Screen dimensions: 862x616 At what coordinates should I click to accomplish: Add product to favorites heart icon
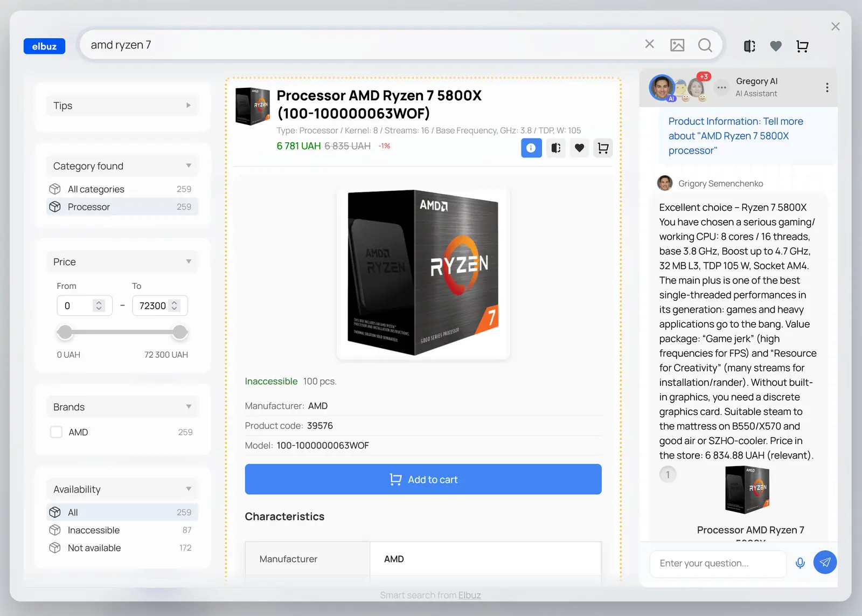579,148
